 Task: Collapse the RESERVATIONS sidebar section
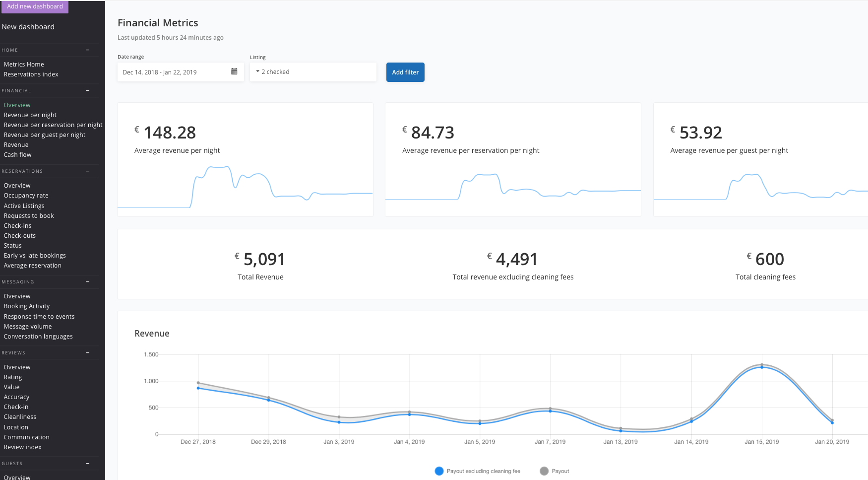pyautogui.click(x=88, y=171)
